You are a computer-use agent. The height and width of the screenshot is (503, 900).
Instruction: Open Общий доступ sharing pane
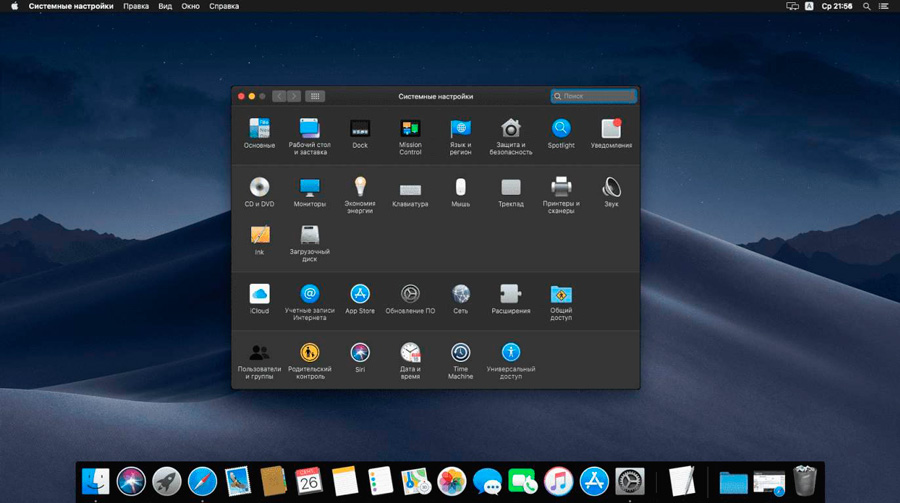[561, 302]
